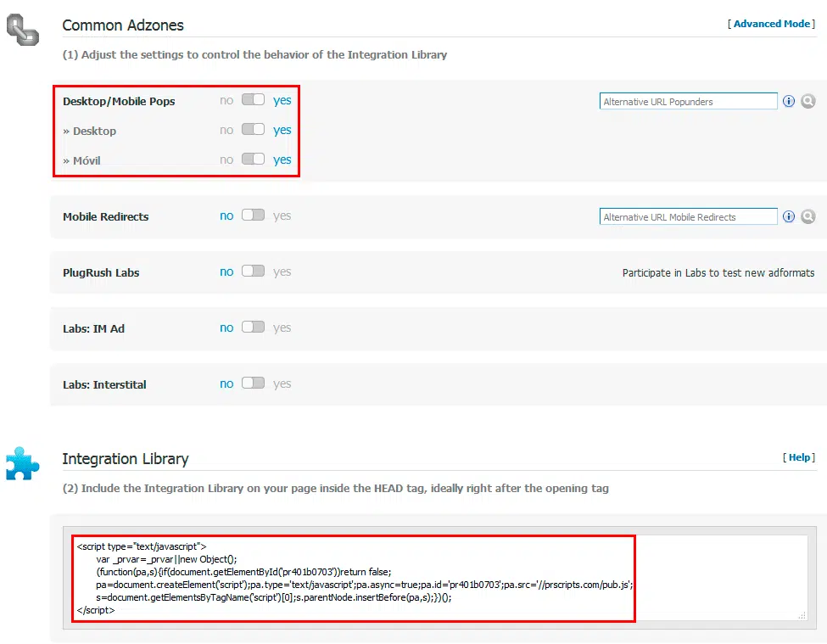Click 'yes' label for Desktop/Mobile Pops
This screenshot has height=644, width=827.
coord(282,100)
